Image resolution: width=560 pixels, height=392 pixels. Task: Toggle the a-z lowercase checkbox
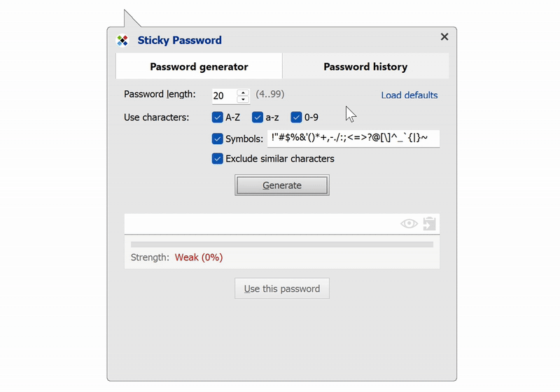(x=257, y=118)
